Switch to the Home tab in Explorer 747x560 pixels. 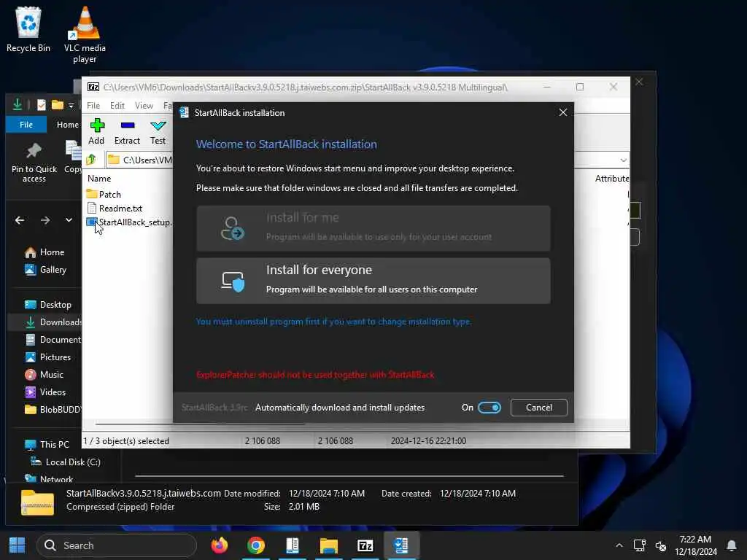tap(68, 125)
